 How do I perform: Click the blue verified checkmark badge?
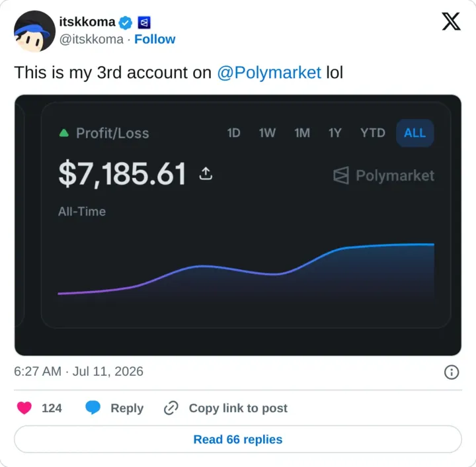click(x=126, y=22)
